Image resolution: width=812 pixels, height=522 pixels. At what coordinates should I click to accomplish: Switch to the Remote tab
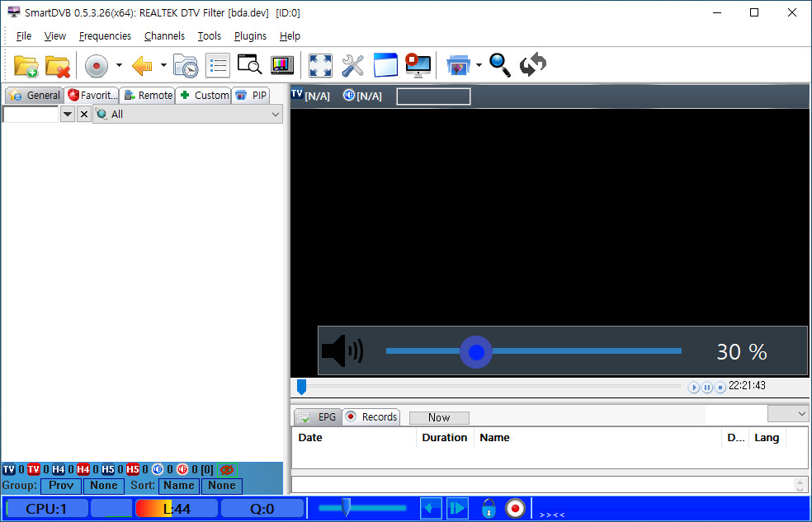point(148,95)
